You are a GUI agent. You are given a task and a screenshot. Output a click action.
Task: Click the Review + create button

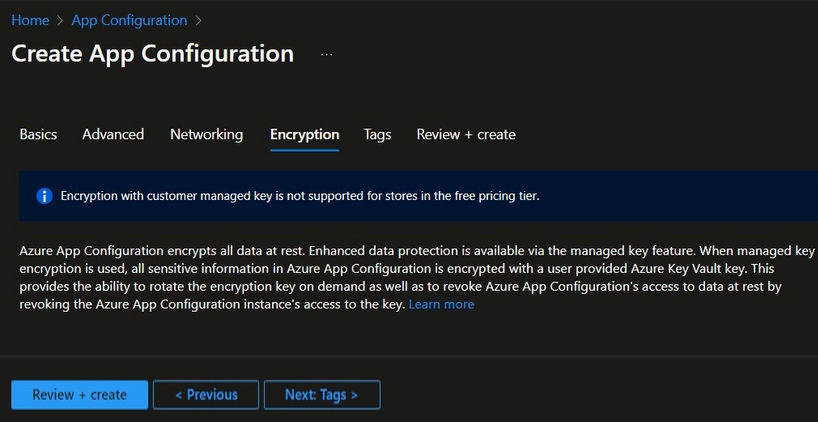pyautogui.click(x=80, y=395)
